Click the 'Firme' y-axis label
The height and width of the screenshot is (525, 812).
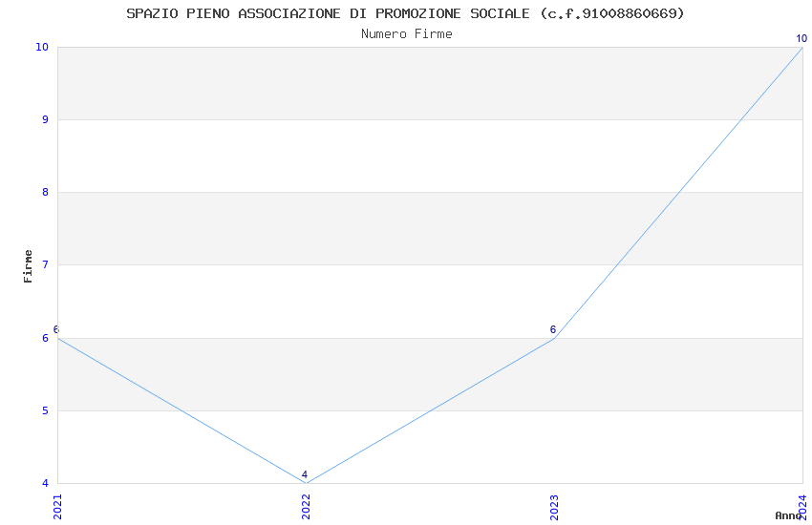pyautogui.click(x=28, y=266)
